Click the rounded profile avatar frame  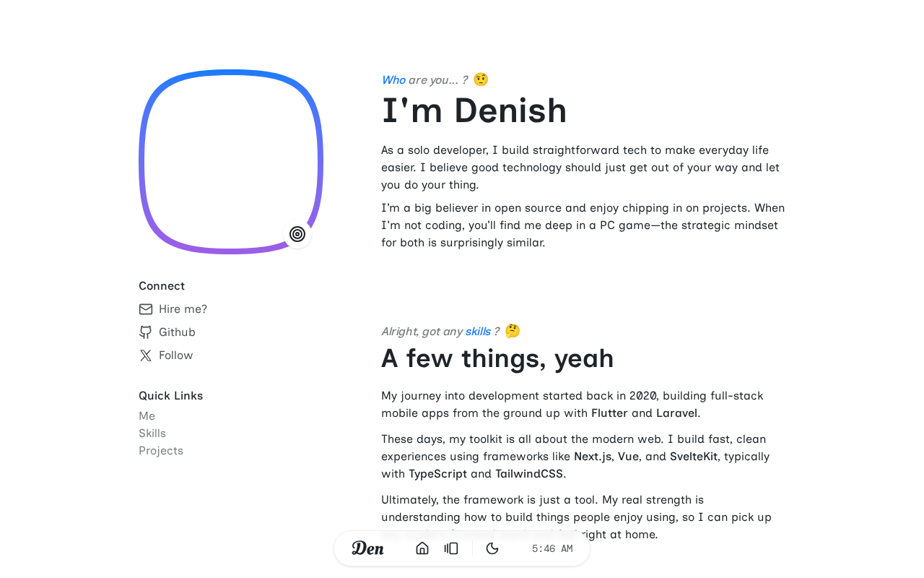[231, 161]
